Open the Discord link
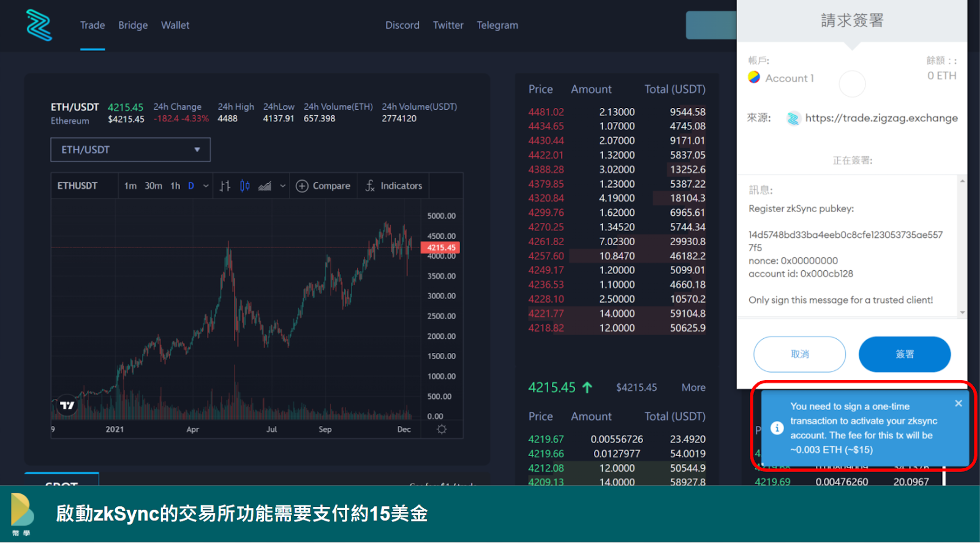The image size is (980, 543). [402, 25]
